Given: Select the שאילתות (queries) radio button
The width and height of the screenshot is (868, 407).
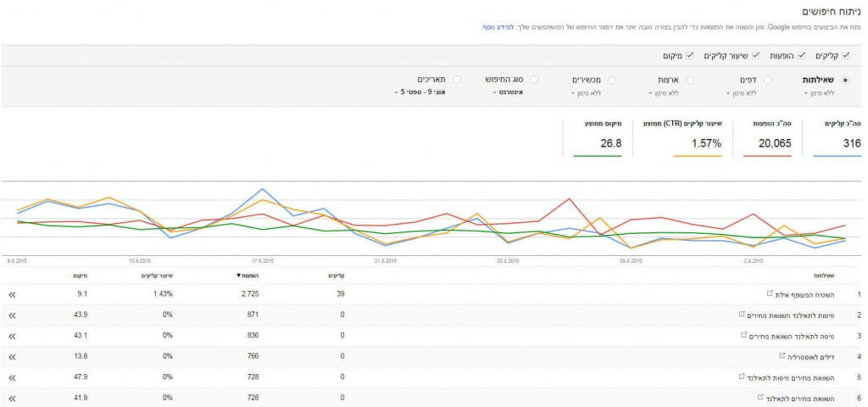Looking at the screenshot, I should pos(844,81).
